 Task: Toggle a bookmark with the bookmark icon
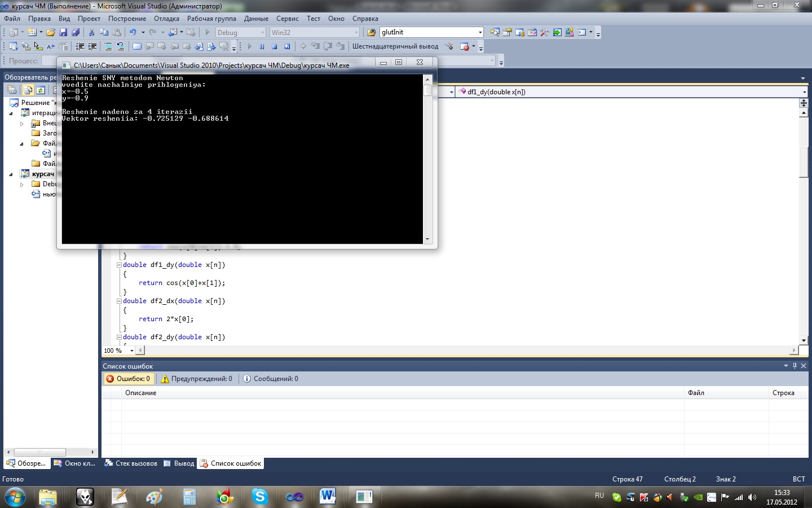(x=136, y=46)
